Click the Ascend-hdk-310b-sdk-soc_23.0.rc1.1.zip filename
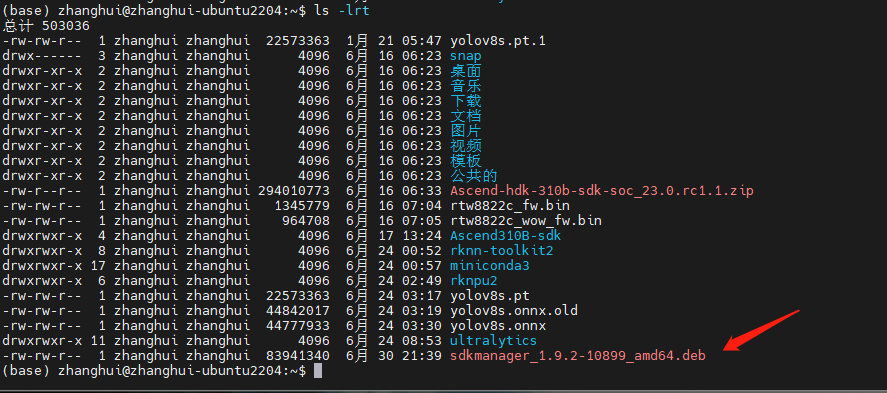 pos(602,191)
